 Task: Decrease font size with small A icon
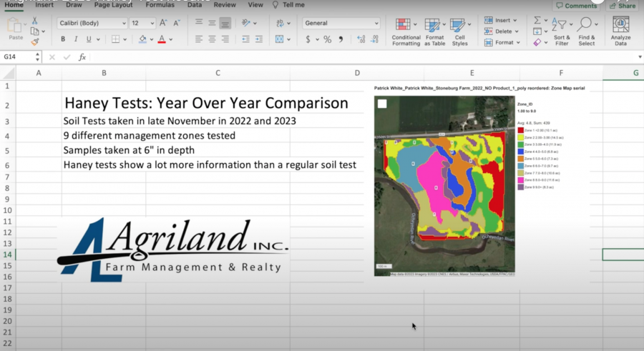(177, 23)
